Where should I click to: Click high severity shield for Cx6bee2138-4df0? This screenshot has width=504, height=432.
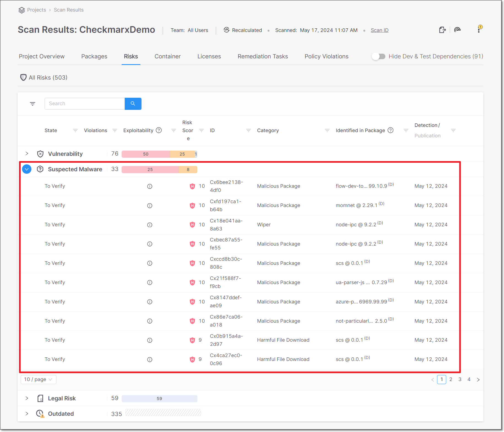(x=192, y=186)
